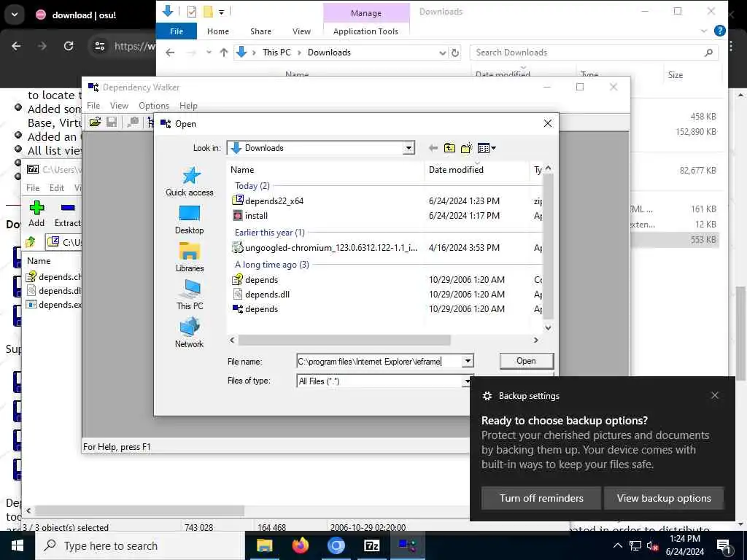Viewport: 747px width, 560px height.
Task: Open Dependency Walker Options menu
Action: pyautogui.click(x=154, y=106)
